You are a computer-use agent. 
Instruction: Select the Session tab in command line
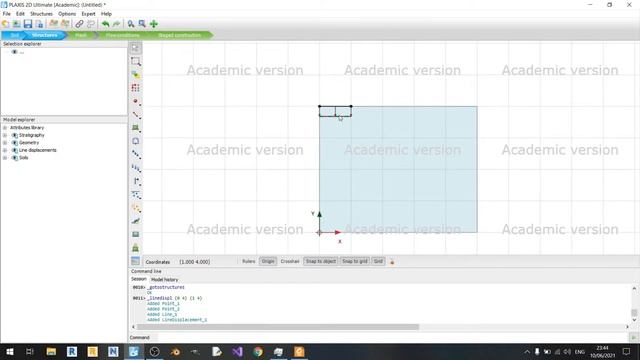pyautogui.click(x=139, y=279)
